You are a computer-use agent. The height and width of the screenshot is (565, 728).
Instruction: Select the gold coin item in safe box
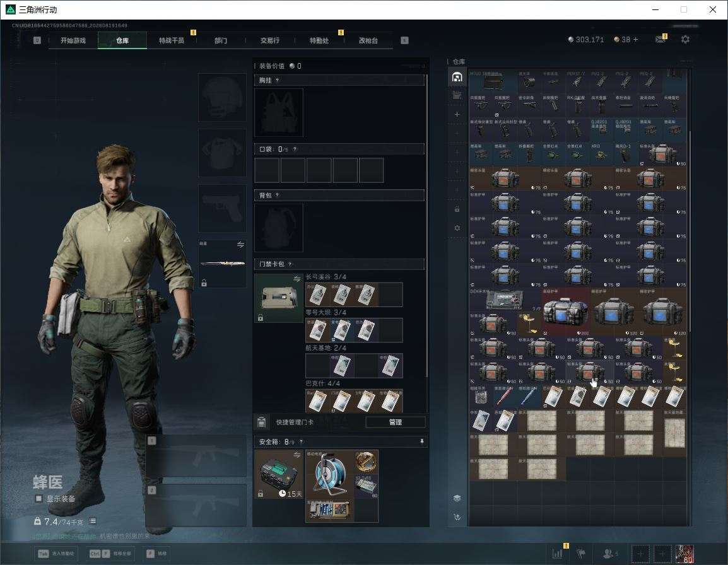click(x=366, y=462)
